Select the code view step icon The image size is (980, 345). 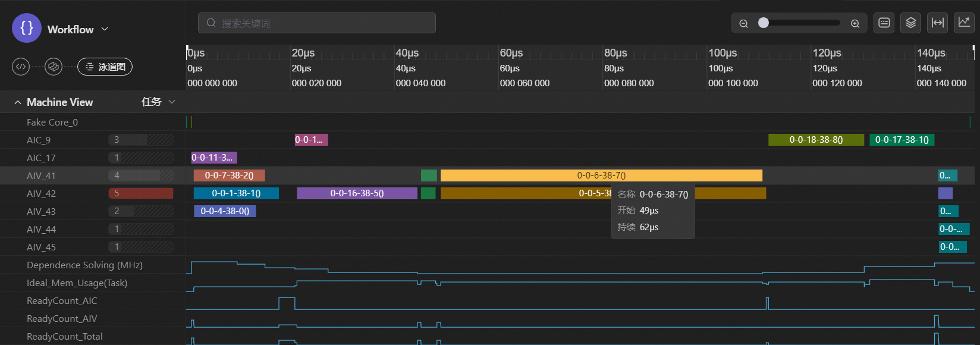point(21,67)
